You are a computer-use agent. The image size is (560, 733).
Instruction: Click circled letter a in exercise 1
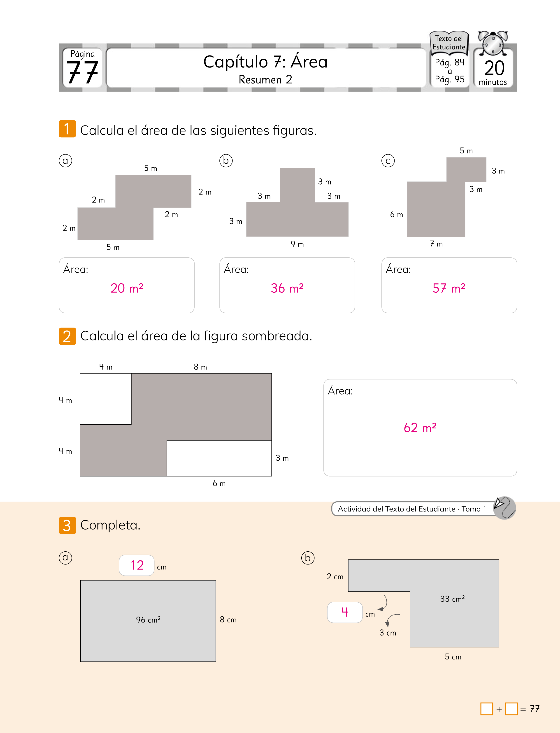click(65, 161)
